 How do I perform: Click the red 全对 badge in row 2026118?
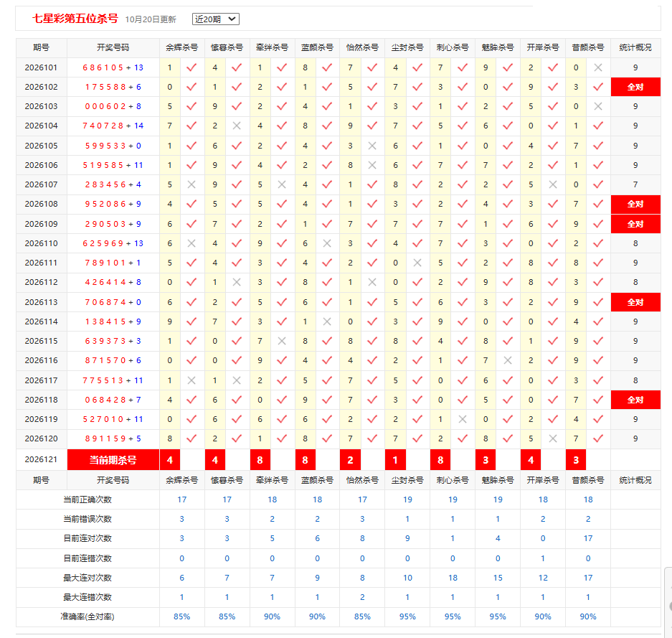pos(635,400)
